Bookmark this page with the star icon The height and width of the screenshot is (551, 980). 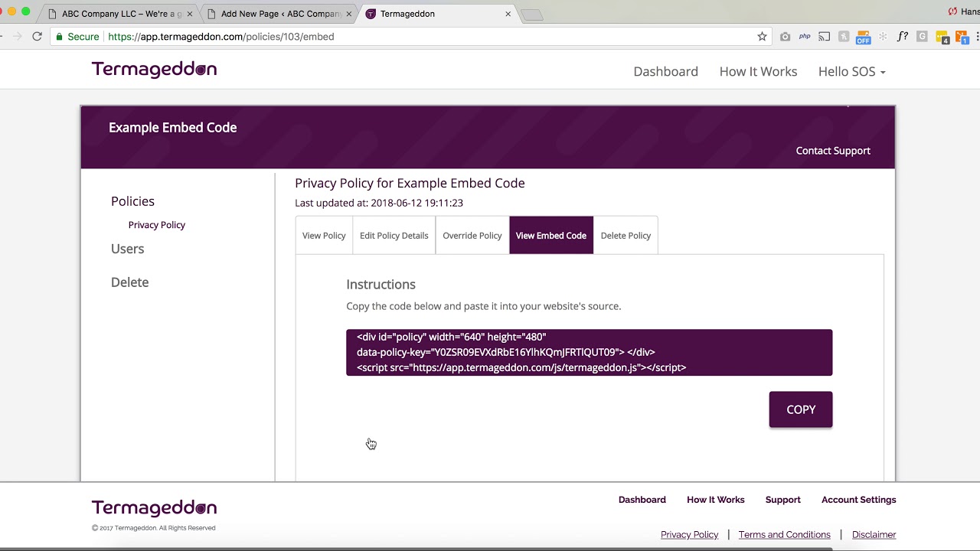point(762,36)
